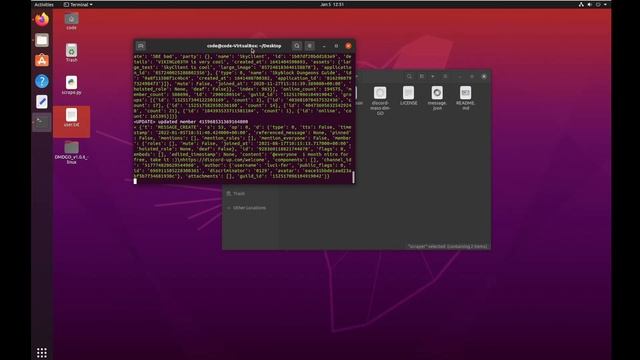640x360 pixels.
Task: Click the network status icon
Action: tap(581, 4)
